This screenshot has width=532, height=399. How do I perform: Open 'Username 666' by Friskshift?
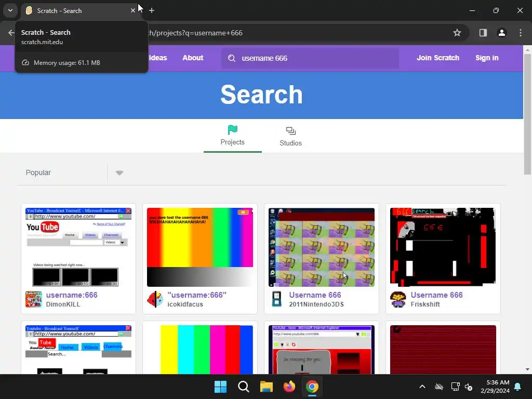(436, 295)
